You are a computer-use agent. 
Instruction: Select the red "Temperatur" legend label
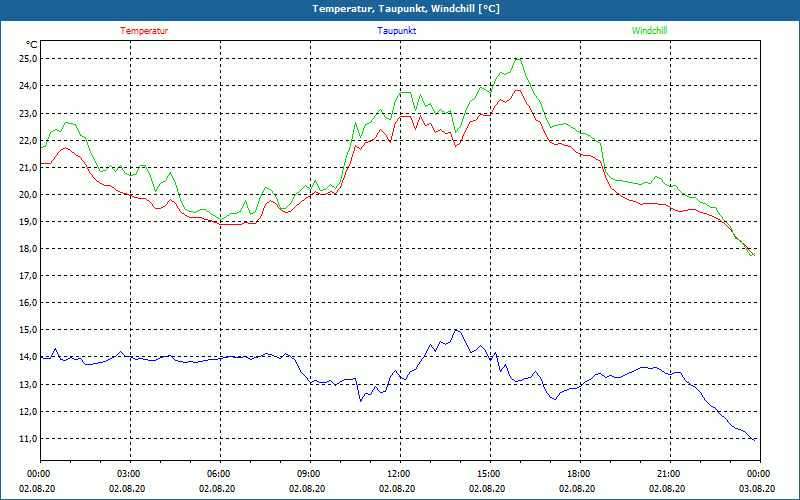tap(144, 31)
